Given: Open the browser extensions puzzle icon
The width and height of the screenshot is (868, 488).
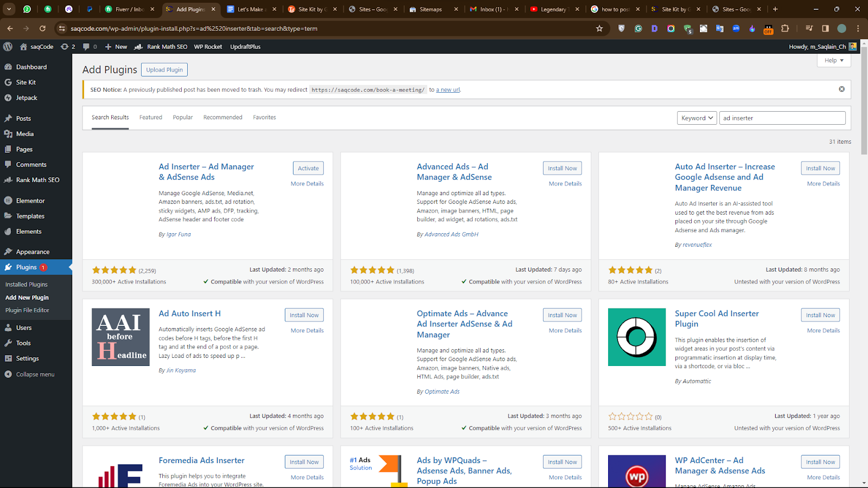Looking at the screenshot, I should pos(785,28).
